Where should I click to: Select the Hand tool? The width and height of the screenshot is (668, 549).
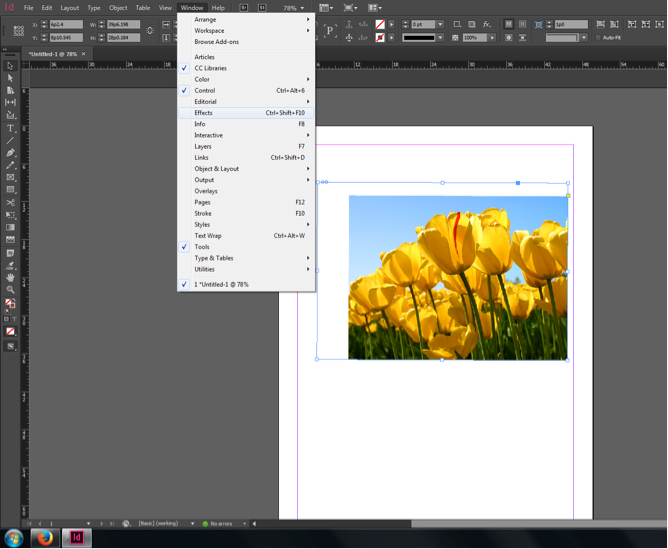point(10,277)
